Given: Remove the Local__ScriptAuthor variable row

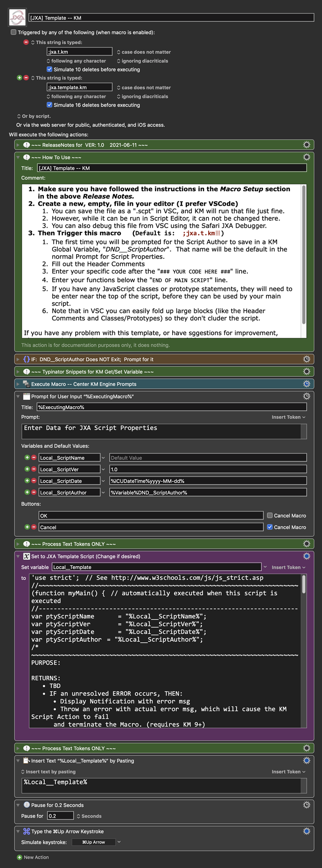Looking at the screenshot, I should (x=34, y=492).
